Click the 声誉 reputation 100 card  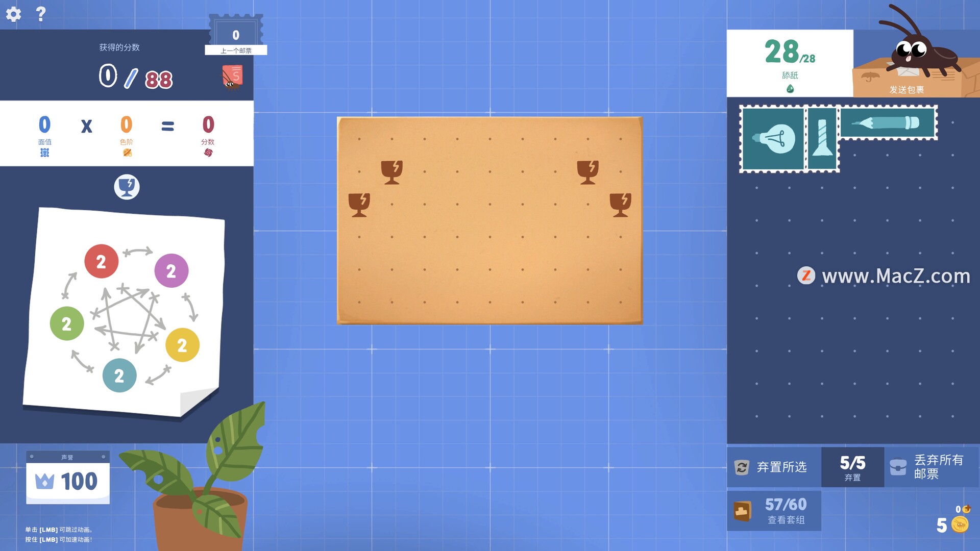68,478
